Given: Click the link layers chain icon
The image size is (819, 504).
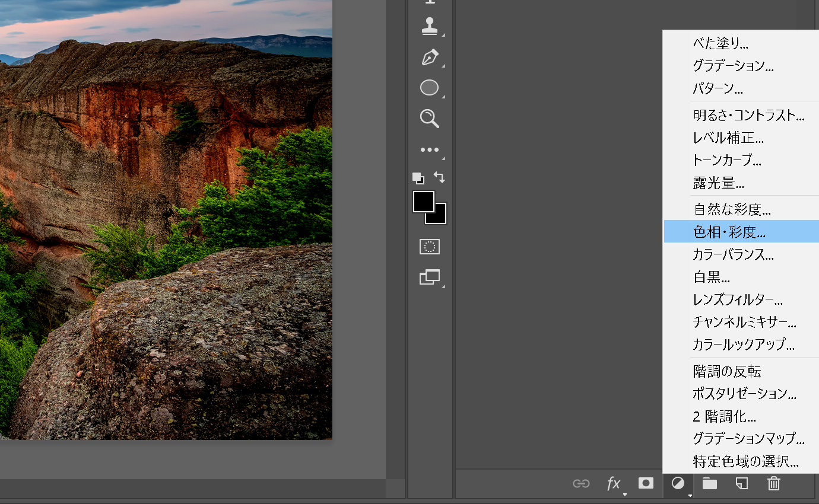Looking at the screenshot, I should click(580, 483).
